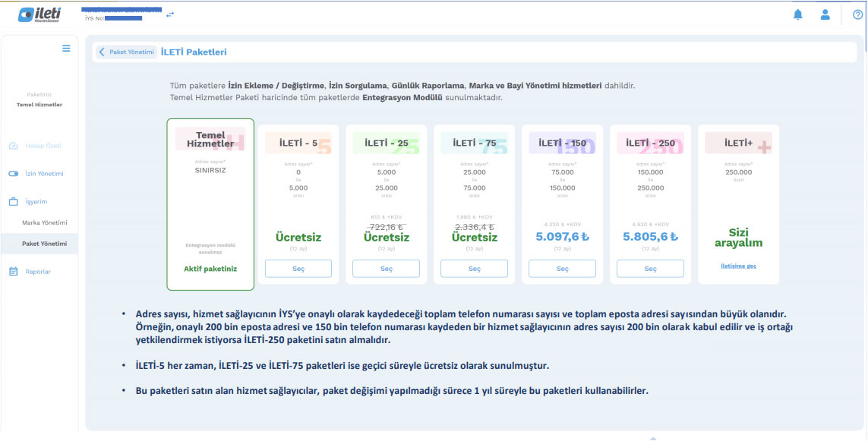Click the İleti logo in the header

[x=39, y=15]
